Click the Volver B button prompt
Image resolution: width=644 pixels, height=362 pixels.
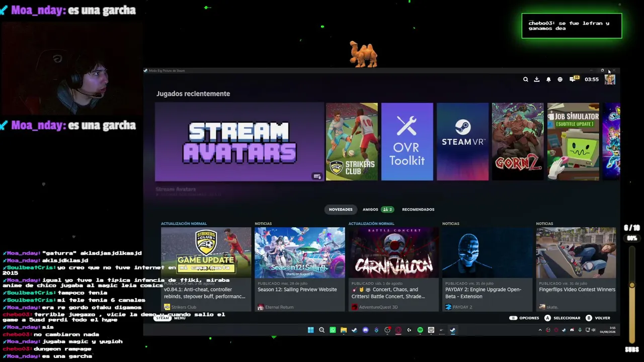pyautogui.click(x=598, y=318)
